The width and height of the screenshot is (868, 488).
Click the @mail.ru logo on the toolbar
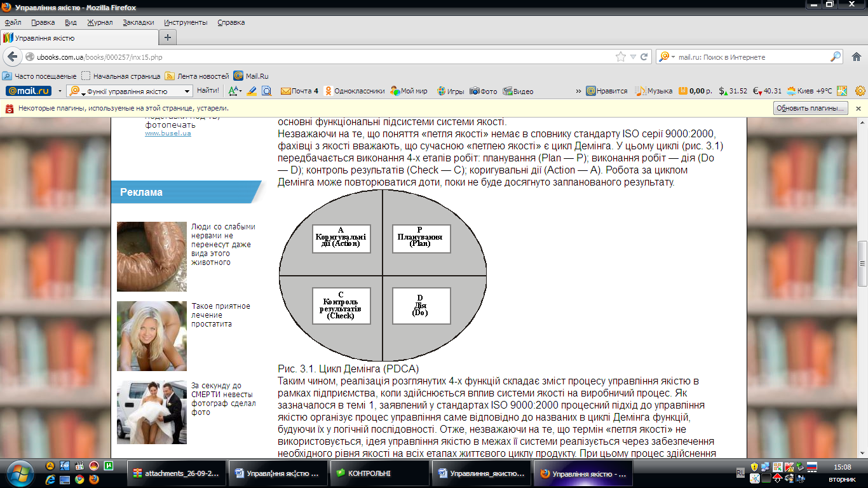coord(29,91)
